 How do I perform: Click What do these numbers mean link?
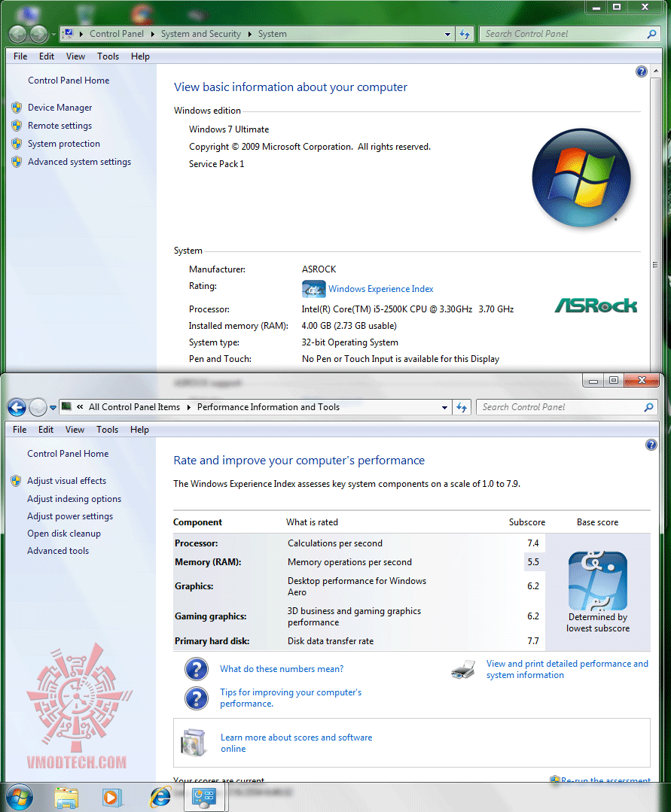[282, 669]
